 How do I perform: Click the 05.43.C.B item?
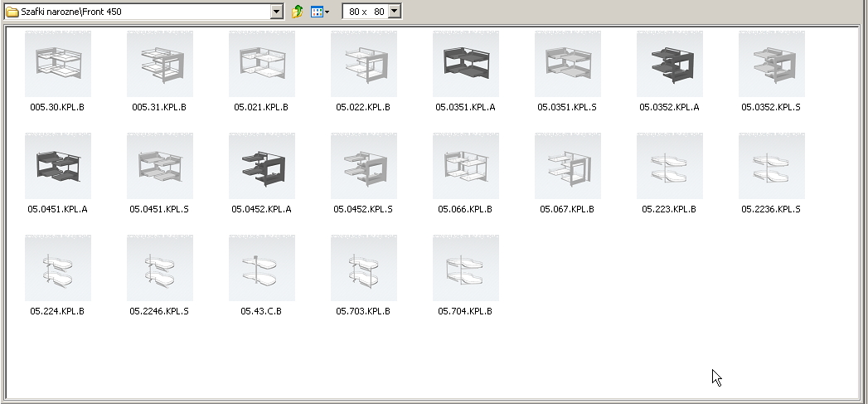tap(261, 268)
